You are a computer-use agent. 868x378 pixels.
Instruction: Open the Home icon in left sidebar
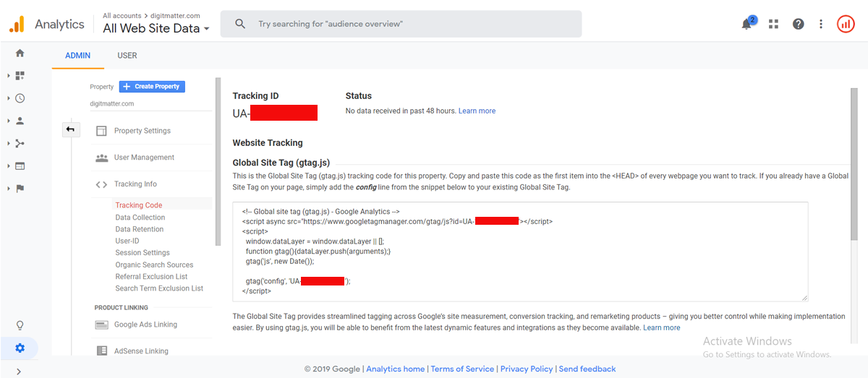20,53
